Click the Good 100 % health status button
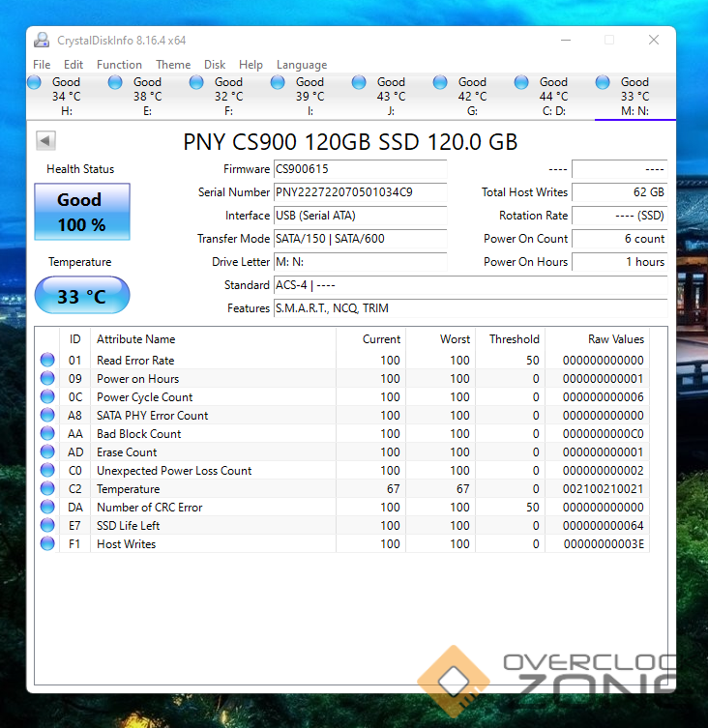This screenshot has width=708, height=728. click(82, 212)
